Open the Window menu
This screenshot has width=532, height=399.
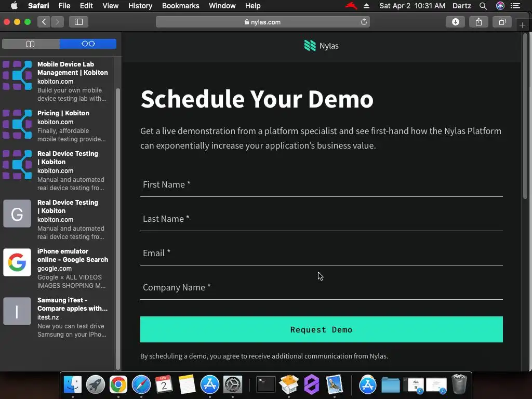[x=222, y=6]
